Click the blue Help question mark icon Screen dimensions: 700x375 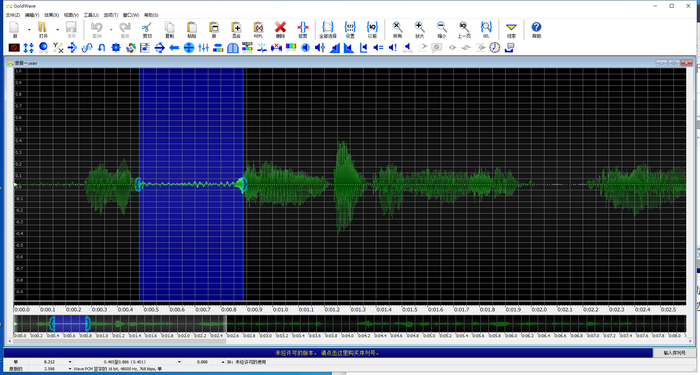coord(536,28)
